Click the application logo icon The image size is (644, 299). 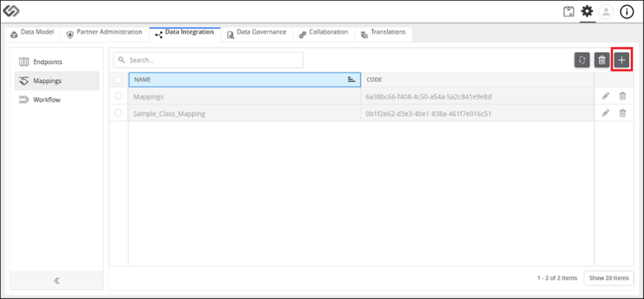coord(12,11)
